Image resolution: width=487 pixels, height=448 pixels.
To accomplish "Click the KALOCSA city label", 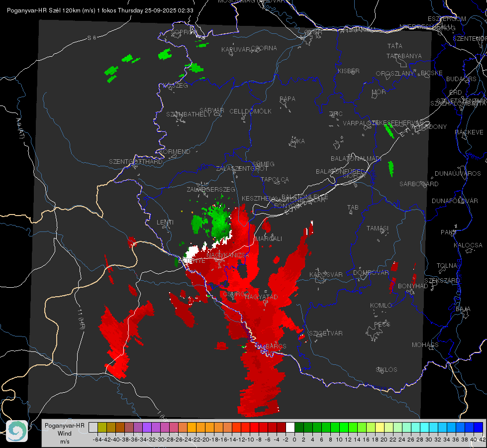I will [468, 245].
